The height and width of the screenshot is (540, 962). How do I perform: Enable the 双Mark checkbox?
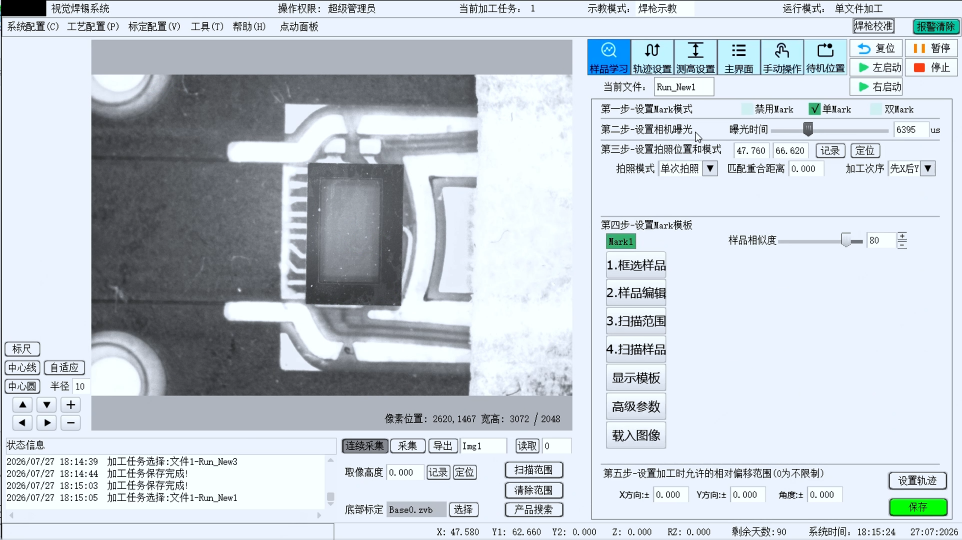(876, 109)
